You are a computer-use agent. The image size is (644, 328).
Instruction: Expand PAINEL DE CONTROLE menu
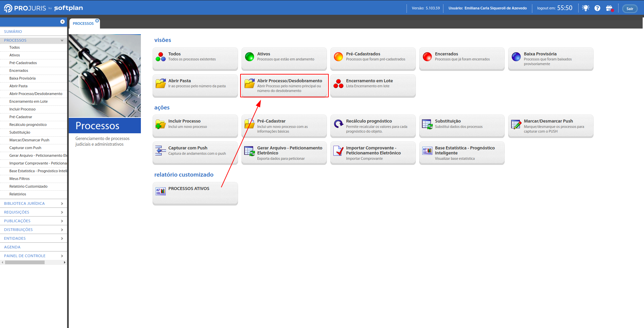62,256
